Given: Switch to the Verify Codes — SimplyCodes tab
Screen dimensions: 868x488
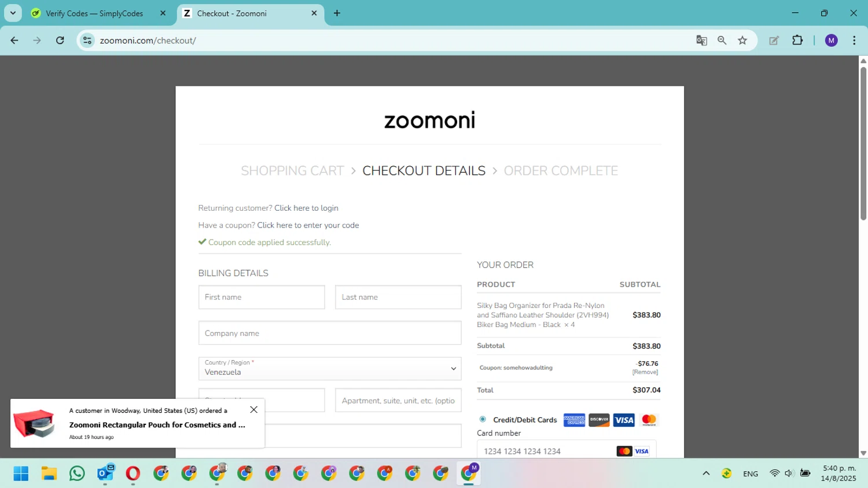Looking at the screenshot, I should click(x=94, y=13).
